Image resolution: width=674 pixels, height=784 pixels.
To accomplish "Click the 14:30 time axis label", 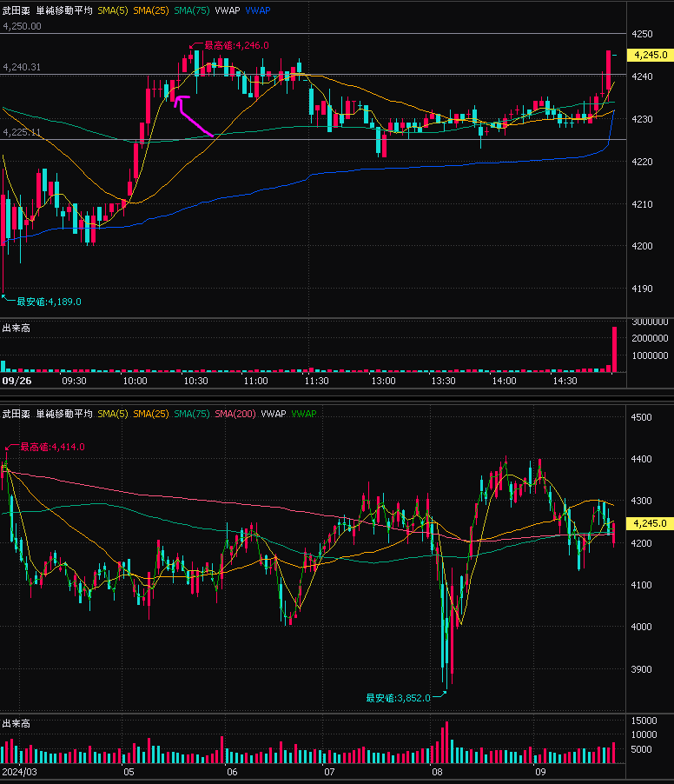I will click(565, 381).
